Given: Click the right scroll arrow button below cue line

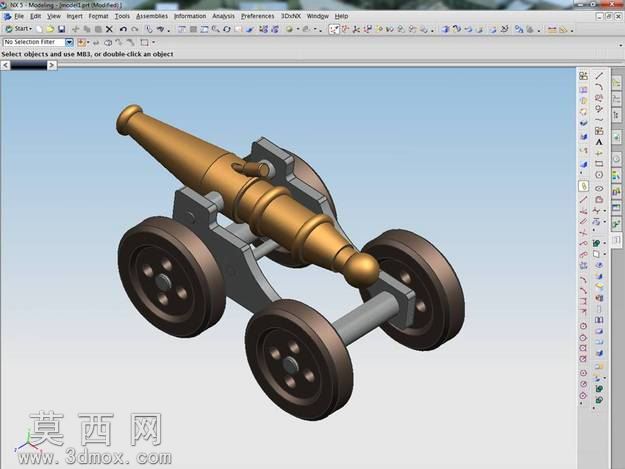Looking at the screenshot, I should point(52,65).
